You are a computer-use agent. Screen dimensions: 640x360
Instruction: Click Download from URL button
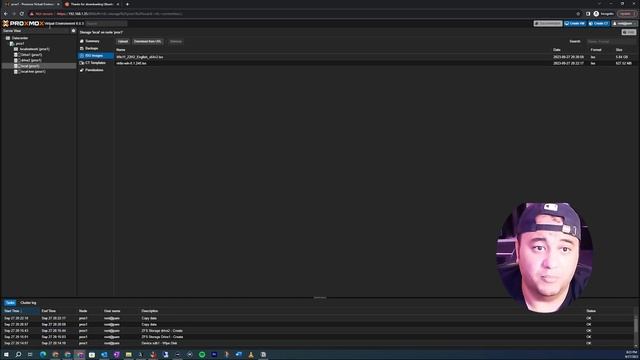click(x=147, y=42)
